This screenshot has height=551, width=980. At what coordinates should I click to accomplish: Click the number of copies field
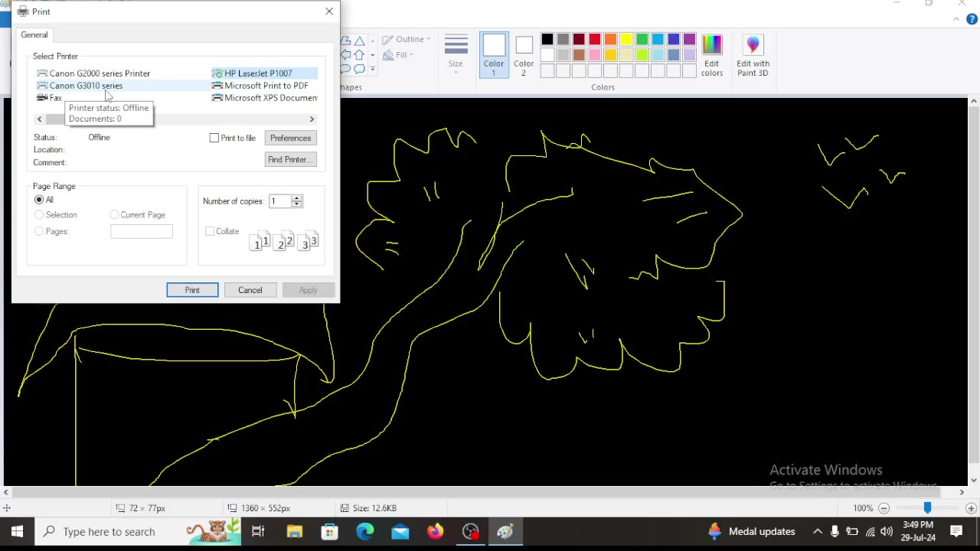pos(279,201)
